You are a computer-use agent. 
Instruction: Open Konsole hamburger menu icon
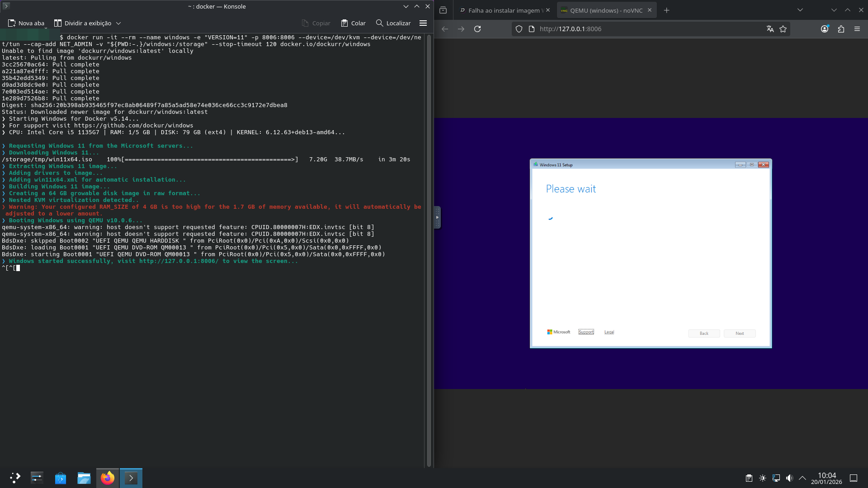[423, 23]
